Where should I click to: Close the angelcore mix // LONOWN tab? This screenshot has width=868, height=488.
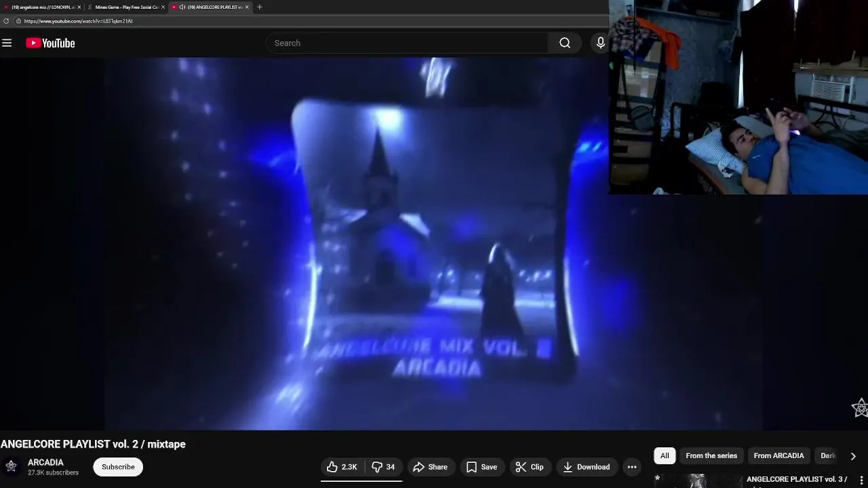79,7
